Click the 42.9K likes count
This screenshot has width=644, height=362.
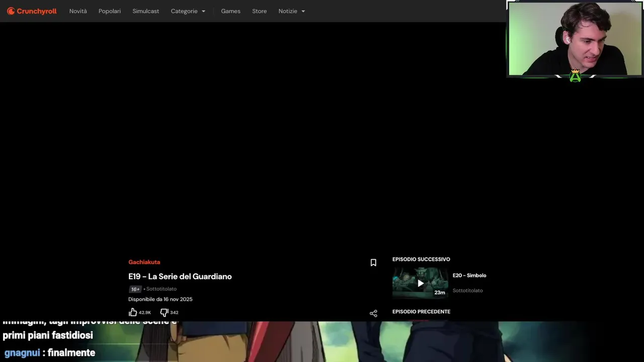(x=144, y=313)
